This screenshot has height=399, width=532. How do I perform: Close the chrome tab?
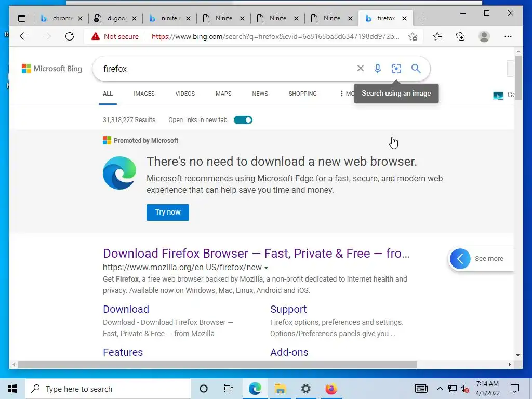pos(80,18)
